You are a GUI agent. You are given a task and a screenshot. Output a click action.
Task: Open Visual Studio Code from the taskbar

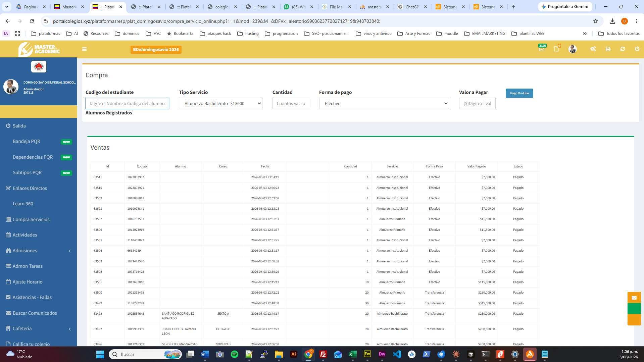[397, 354]
